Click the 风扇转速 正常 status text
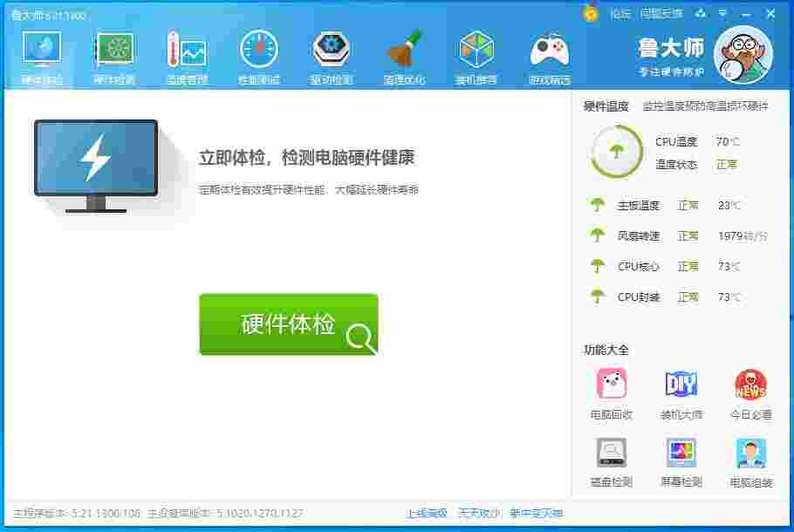This screenshot has height=532, width=794. click(688, 235)
